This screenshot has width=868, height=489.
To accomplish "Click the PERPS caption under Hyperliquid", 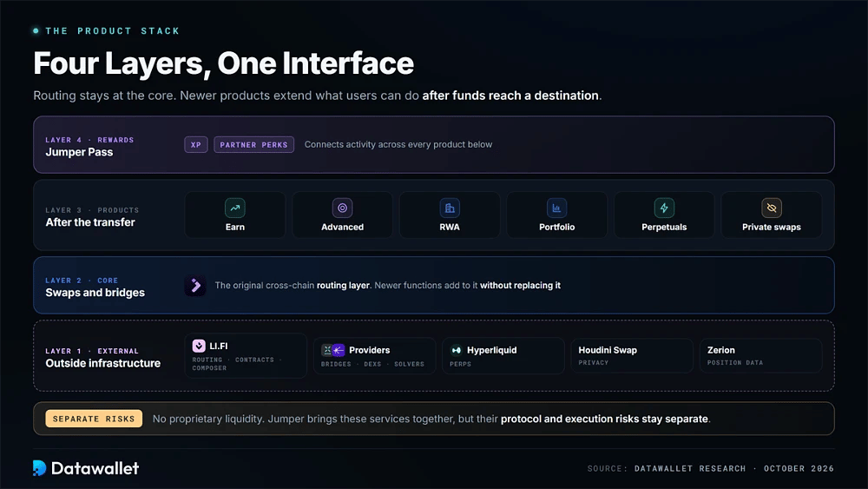I will [x=461, y=365].
